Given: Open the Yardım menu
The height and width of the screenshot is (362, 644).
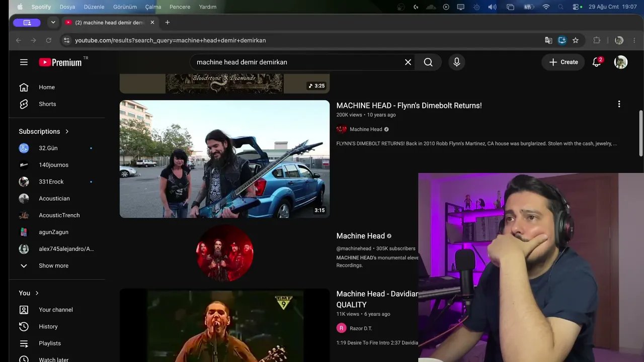Looking at the screenshot, I should click(208, 7).
